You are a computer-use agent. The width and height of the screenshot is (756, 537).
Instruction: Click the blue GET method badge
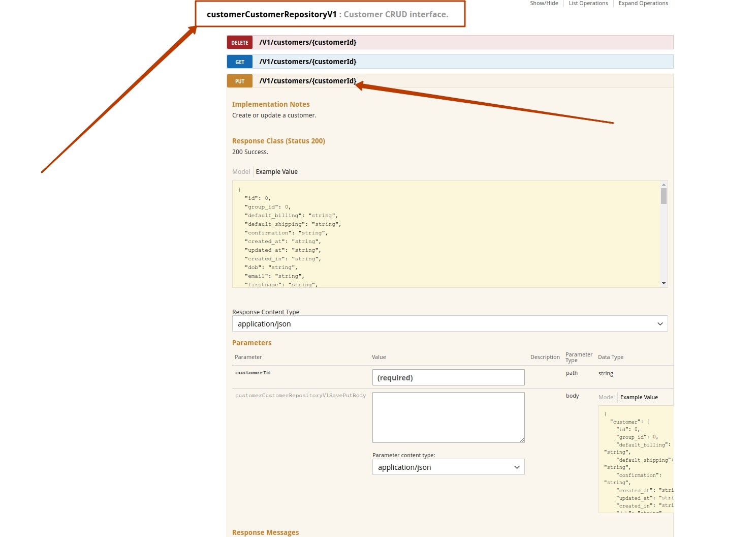[x=240, y=62]
